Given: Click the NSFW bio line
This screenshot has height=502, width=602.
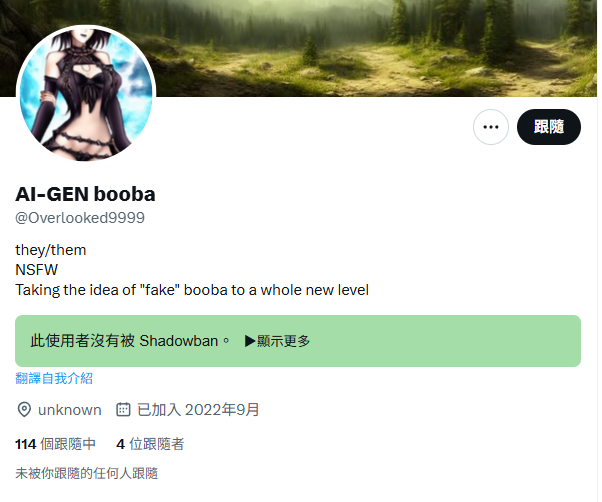Looking at the screenshot, I should coord(36,270).
